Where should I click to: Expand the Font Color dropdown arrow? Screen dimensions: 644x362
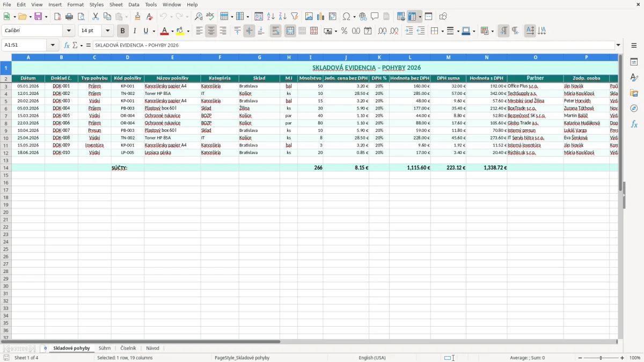point(172,32)
